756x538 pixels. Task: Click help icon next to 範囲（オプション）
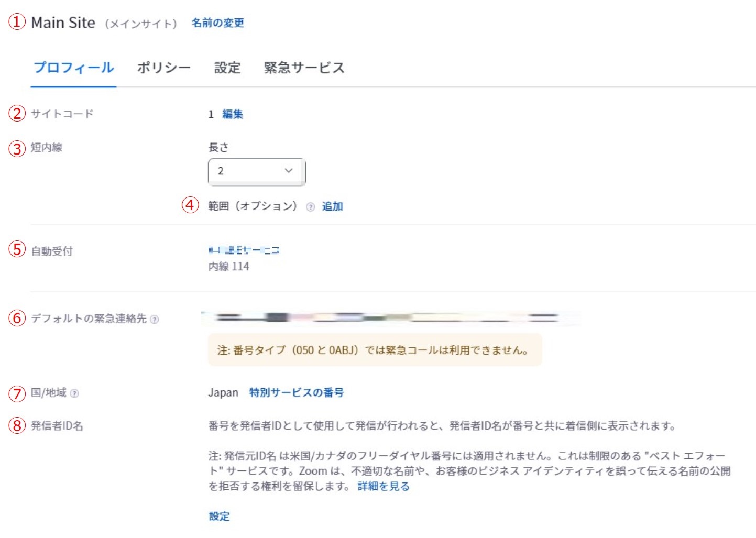pos(310,207)
